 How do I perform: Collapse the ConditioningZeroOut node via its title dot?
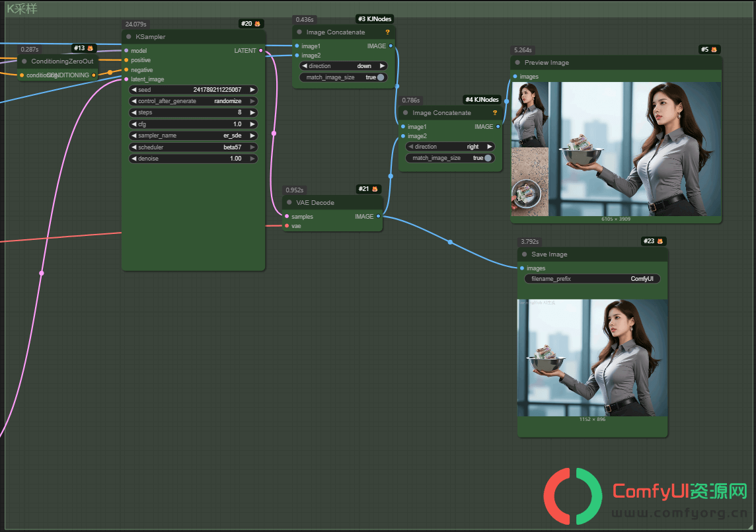click(24, 61)
